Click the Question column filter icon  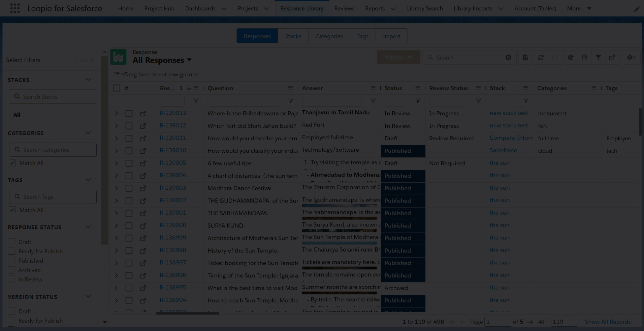290,101
